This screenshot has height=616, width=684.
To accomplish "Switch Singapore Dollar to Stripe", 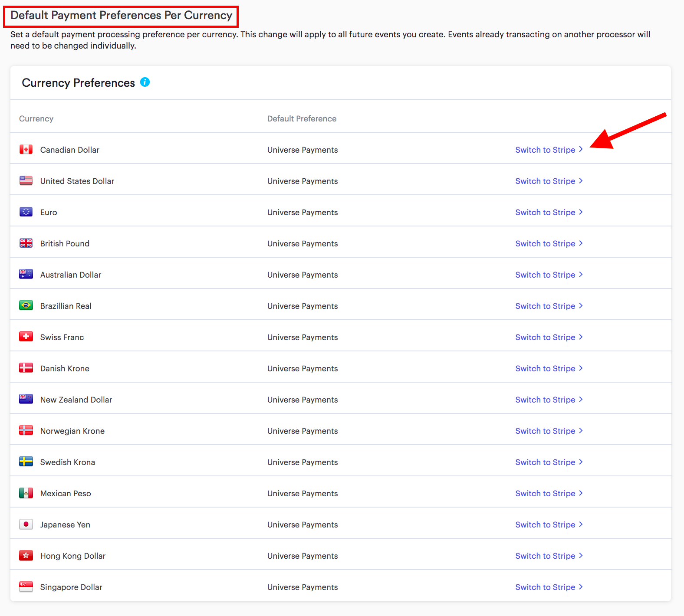I will tap(549, 587).
